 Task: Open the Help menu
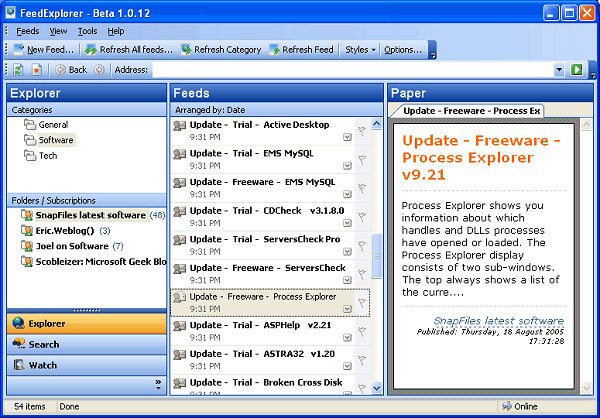(x=116, y=31)
